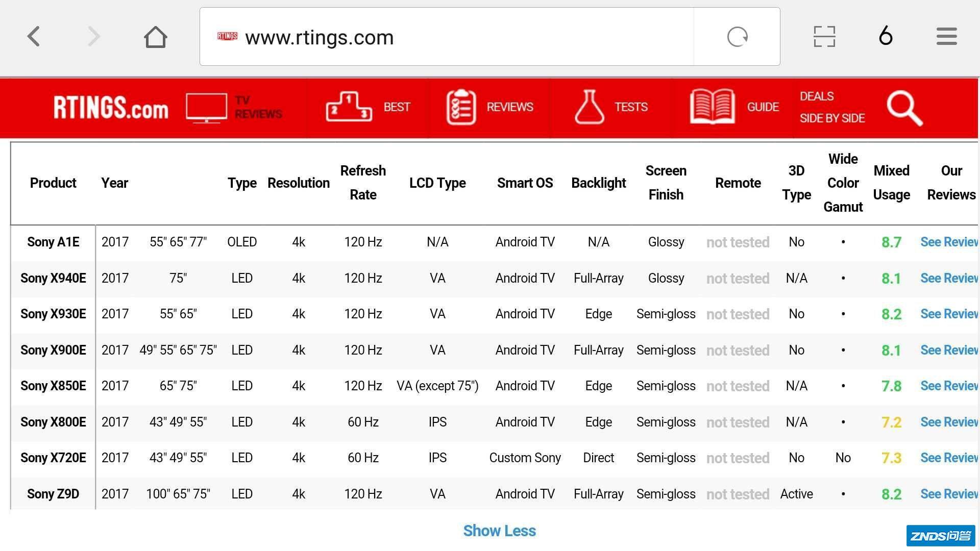Screen dimensions: 980x551
Task: Open GUIDE menu label
Action: [x=763, y=107]
